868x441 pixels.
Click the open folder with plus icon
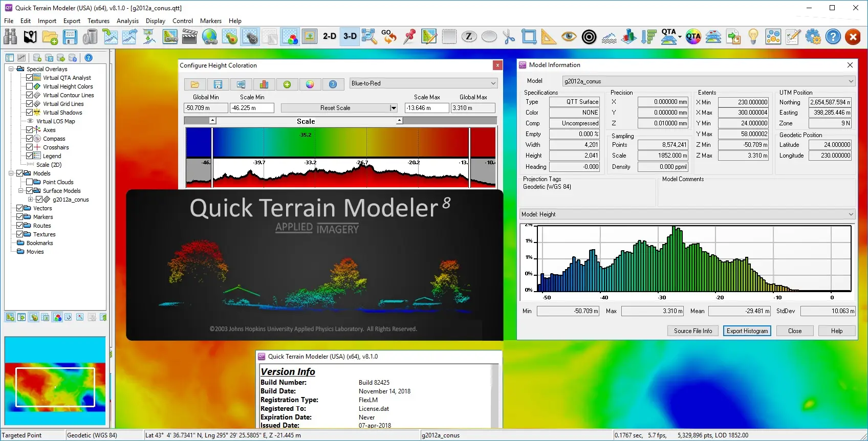50,37
